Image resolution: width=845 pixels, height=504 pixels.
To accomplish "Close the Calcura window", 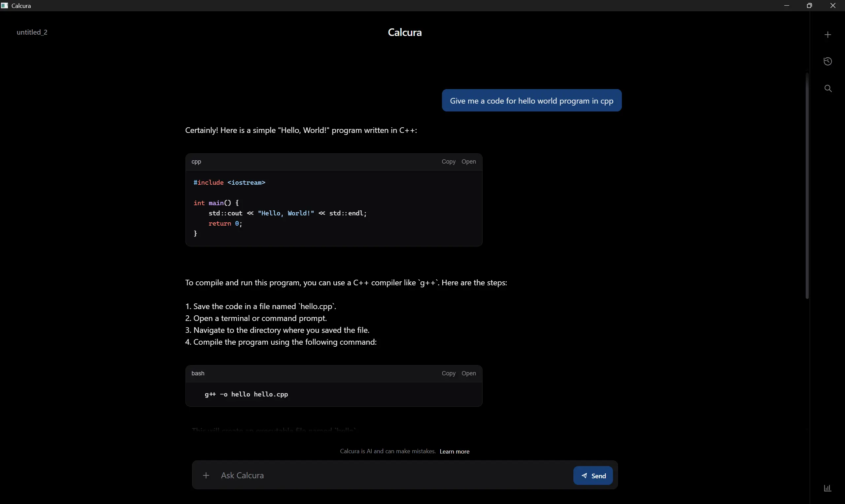I will [x=832, y=5].
